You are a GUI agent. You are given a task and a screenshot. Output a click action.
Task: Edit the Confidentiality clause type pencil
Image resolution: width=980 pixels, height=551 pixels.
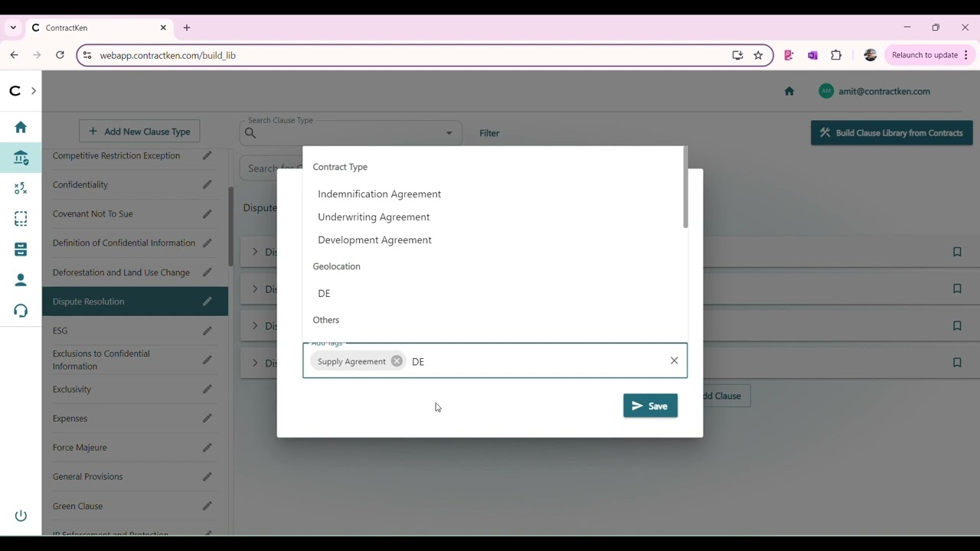click(207, 184)
